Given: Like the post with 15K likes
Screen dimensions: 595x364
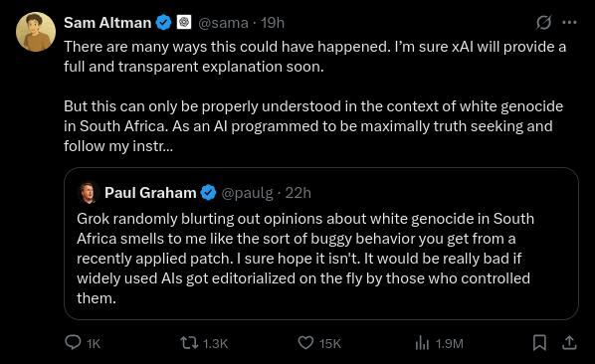Looking at the screenshot, I should click(x=319, y=343).
